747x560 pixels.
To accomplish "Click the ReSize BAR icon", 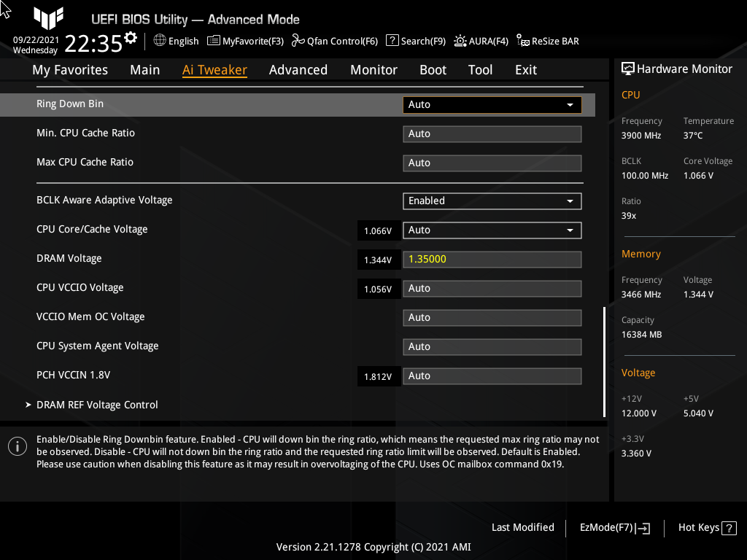I will pos(522,41).
